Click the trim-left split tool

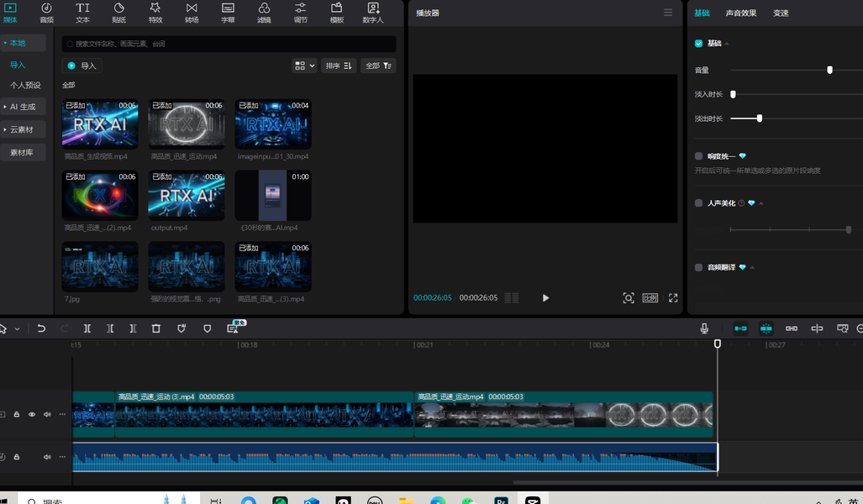click(110, 328)
